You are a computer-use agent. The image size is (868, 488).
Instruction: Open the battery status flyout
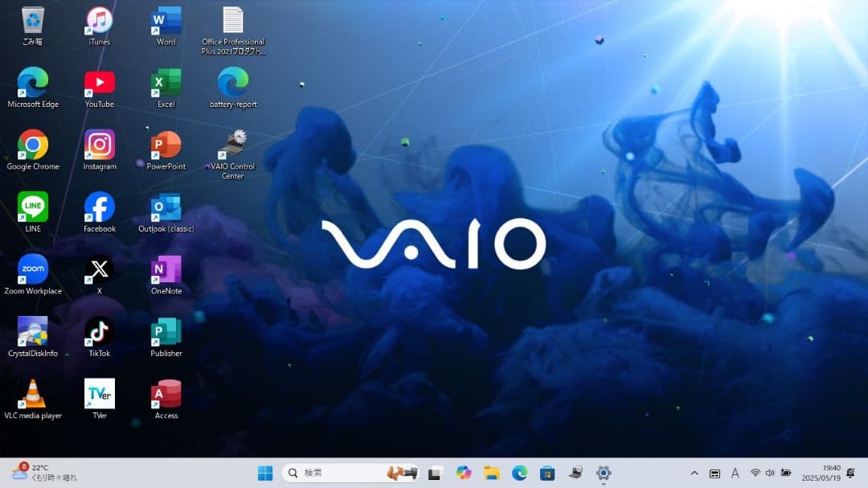(x=785, y=473)
